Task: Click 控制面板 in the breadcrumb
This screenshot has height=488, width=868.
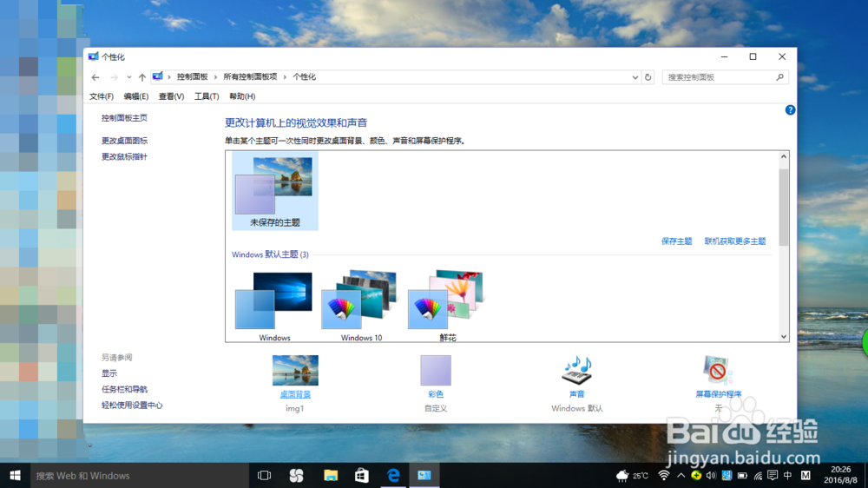Action: 192,77
